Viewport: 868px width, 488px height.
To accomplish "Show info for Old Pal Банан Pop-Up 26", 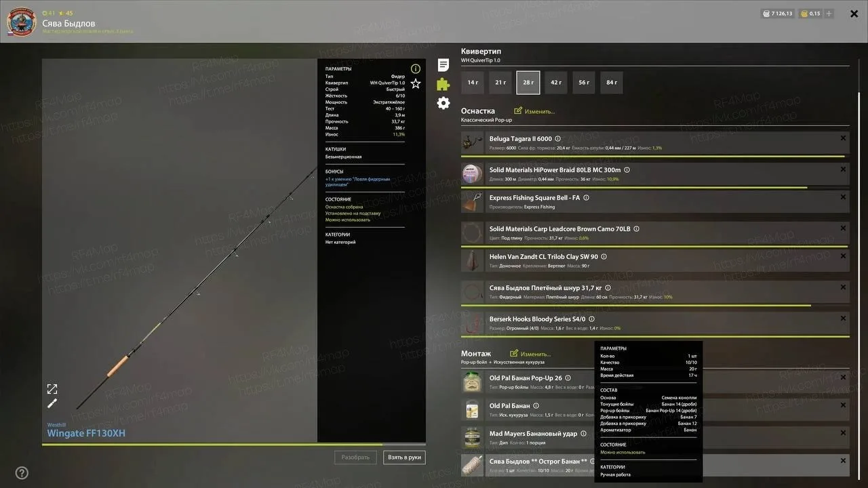I will click(x=568, y=378).
